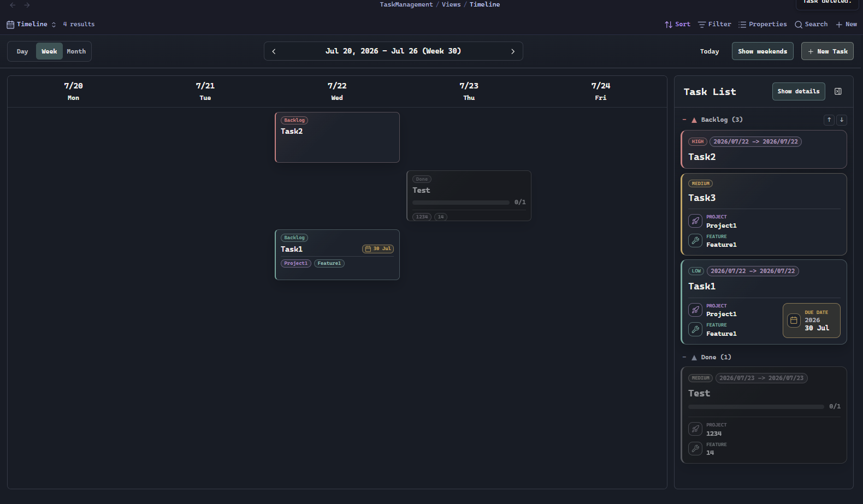
Task: Collapse the Task List side panel
Action: click(838, 91)
